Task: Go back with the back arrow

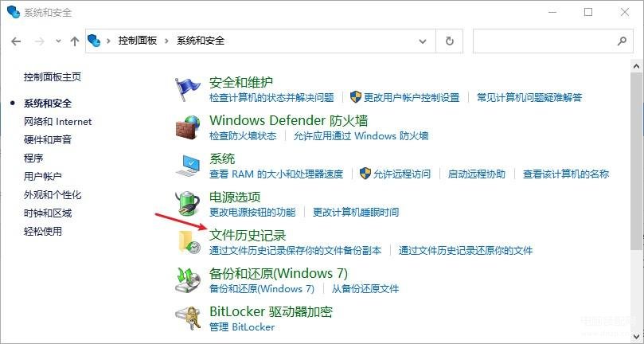Action: coord(16,41)
